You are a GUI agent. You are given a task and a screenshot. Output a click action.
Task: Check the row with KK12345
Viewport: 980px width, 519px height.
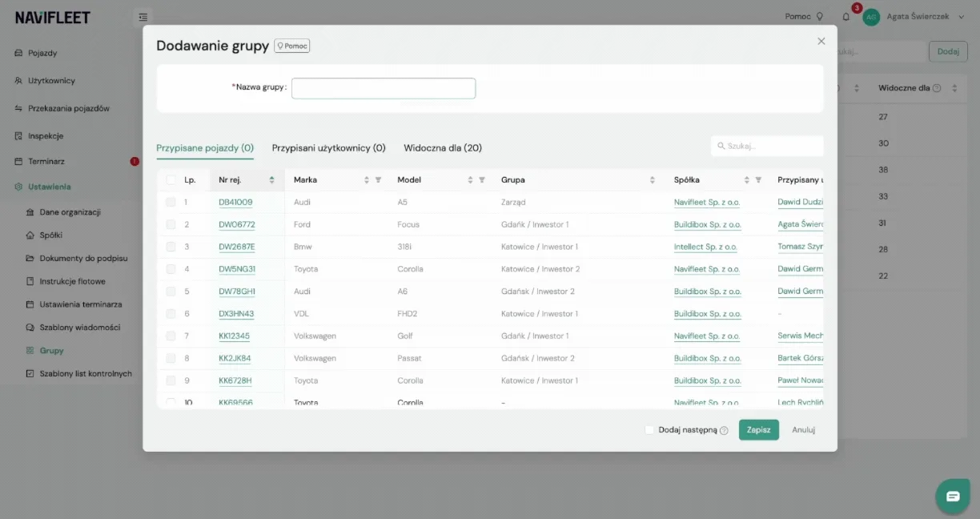tap(171, 336)
